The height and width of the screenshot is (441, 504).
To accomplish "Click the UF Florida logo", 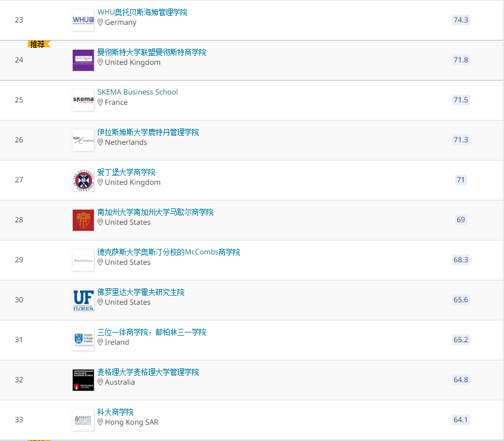I will 83,300.
